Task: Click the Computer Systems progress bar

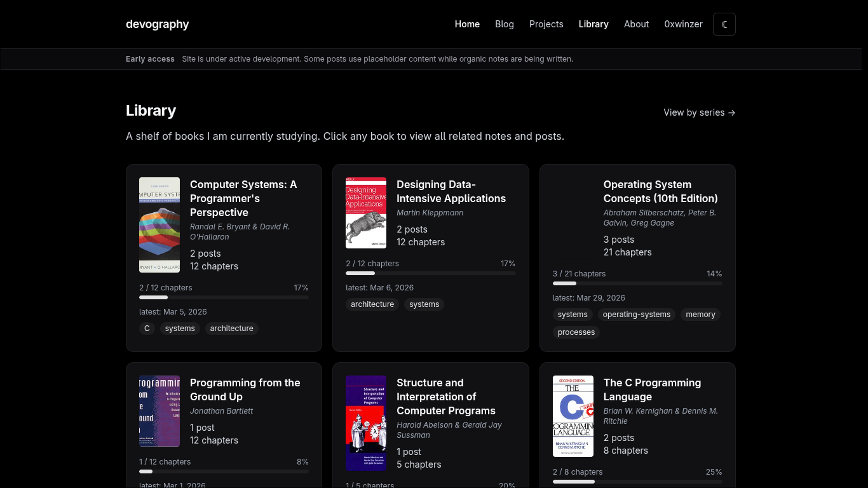Action: pos(224,297)
